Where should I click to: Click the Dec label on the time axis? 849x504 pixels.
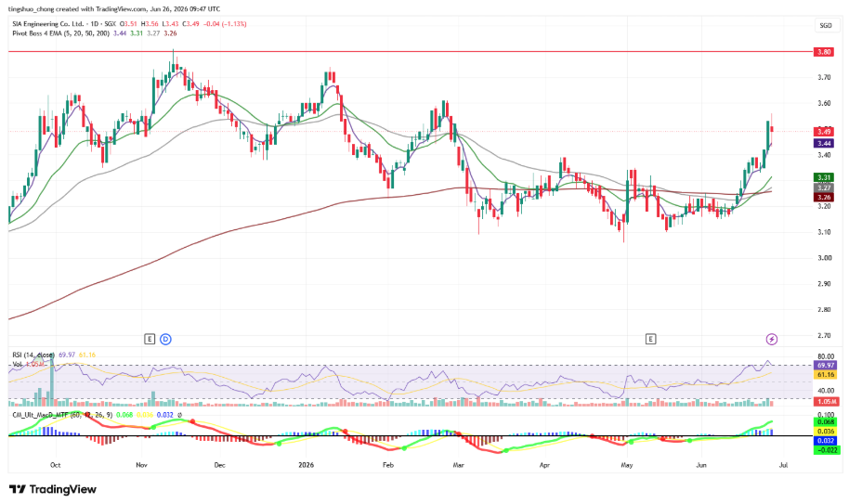[x=220, y=465]
